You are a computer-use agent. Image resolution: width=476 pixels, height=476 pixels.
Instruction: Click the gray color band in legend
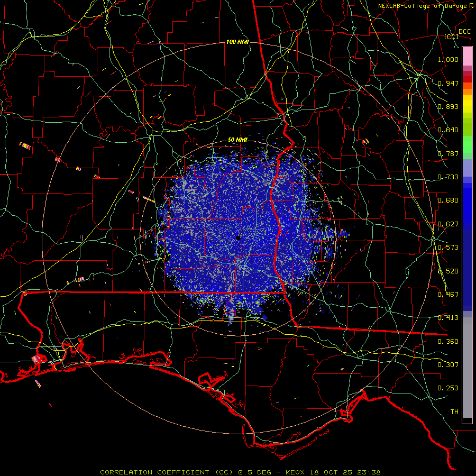[467, 368]
